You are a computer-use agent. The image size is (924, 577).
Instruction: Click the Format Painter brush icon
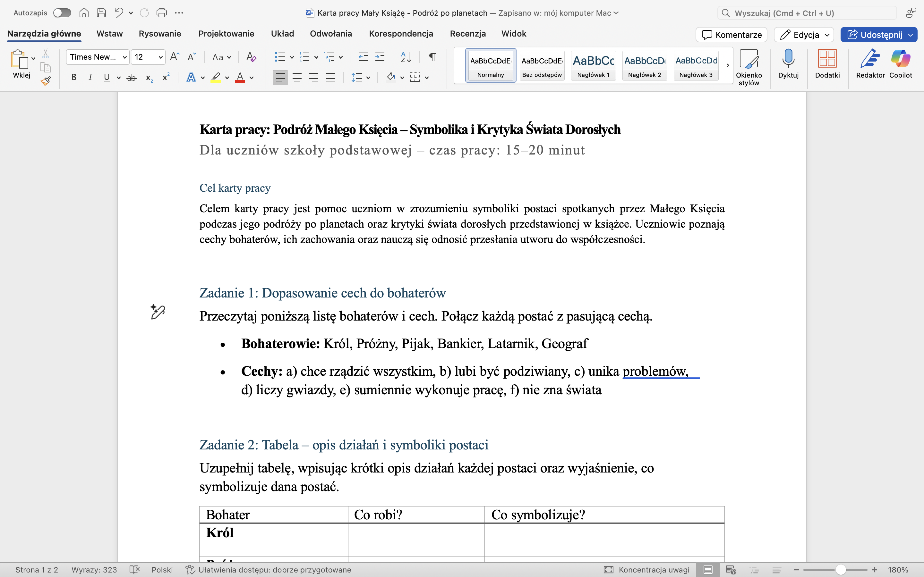pyautogui.click(x=46, y=81)
